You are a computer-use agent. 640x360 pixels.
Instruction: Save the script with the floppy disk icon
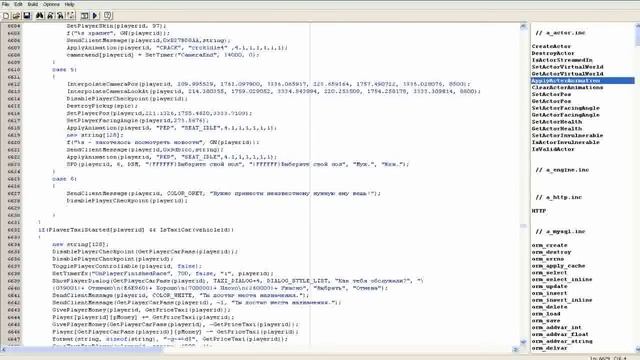[27, 16]
